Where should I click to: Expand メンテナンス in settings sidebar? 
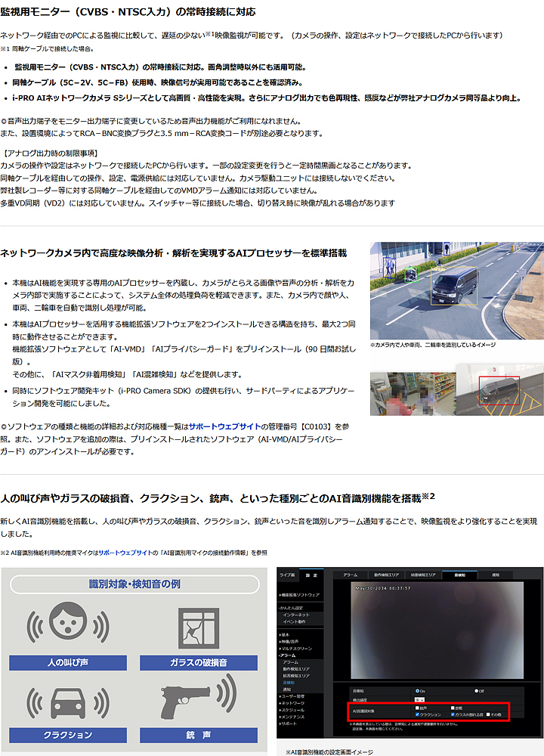coord(292,717)
